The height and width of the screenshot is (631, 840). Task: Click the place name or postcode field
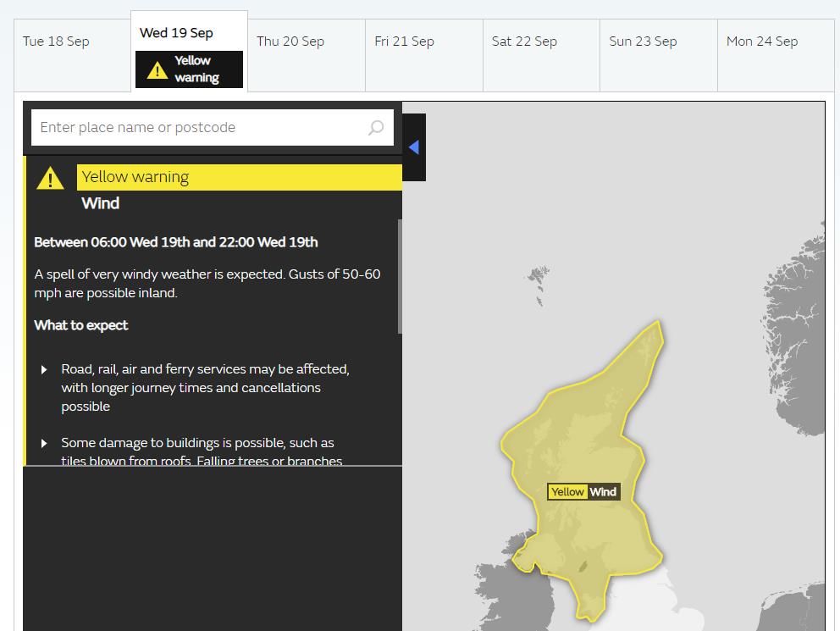pos(199,128)
